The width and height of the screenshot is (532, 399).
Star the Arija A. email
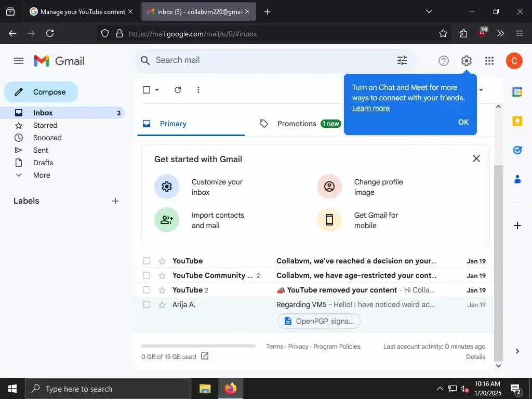(x=162, y=304)
